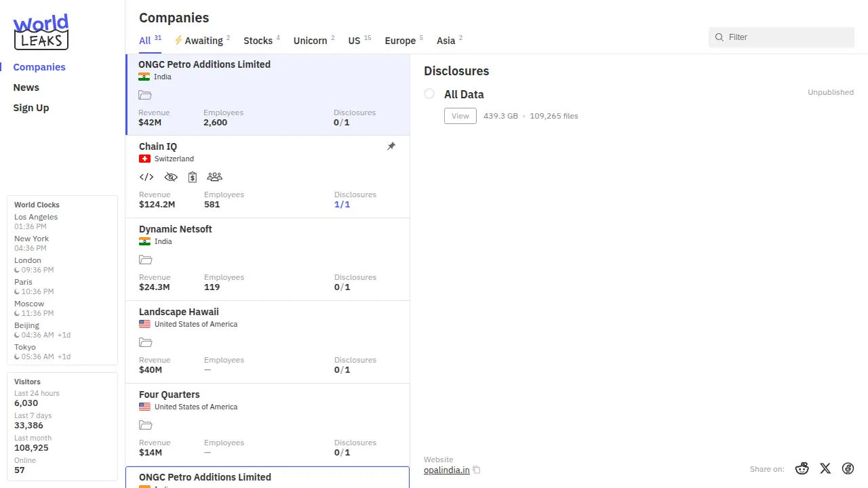Open the Unicorn tab
The height and width of the screenshot is (488, 868).
coord(311,41)
